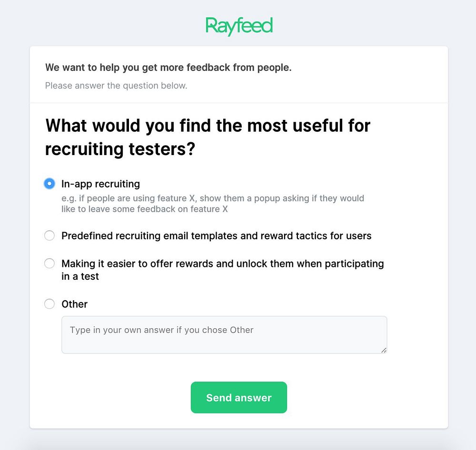Click the text area resize handle
The image size is (476, 450).
point(384,350)
